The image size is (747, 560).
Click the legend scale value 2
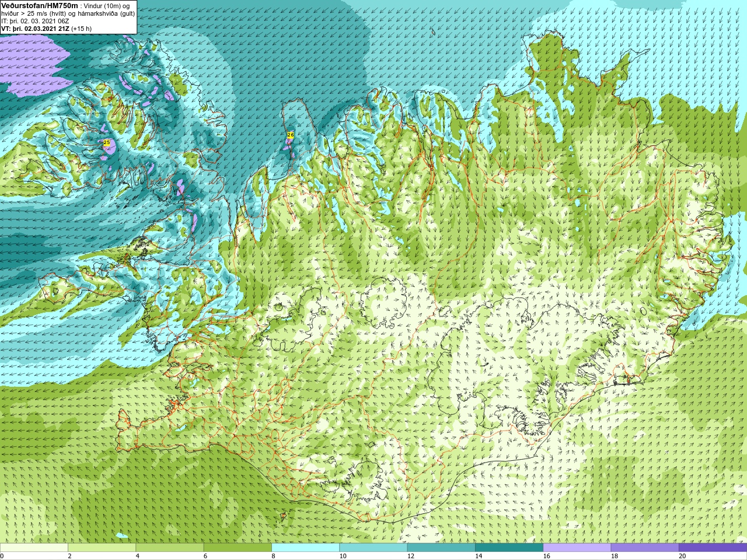click(x=69, y=556)
